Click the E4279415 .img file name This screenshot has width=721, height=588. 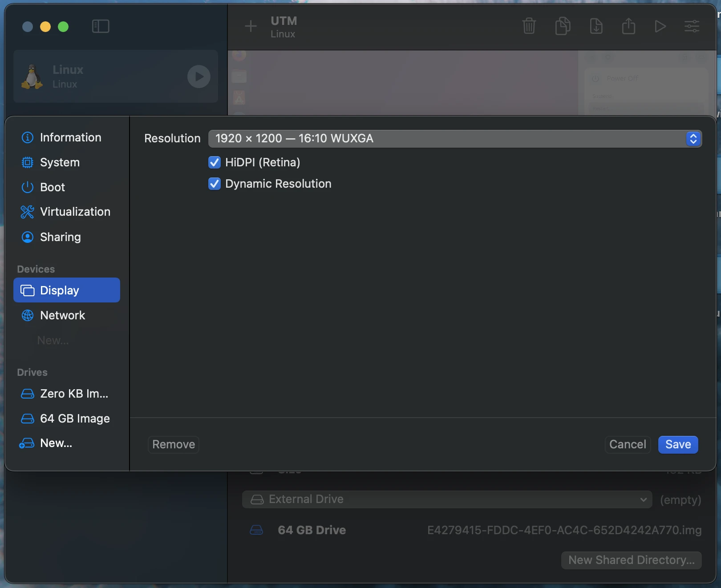[564, 530]
